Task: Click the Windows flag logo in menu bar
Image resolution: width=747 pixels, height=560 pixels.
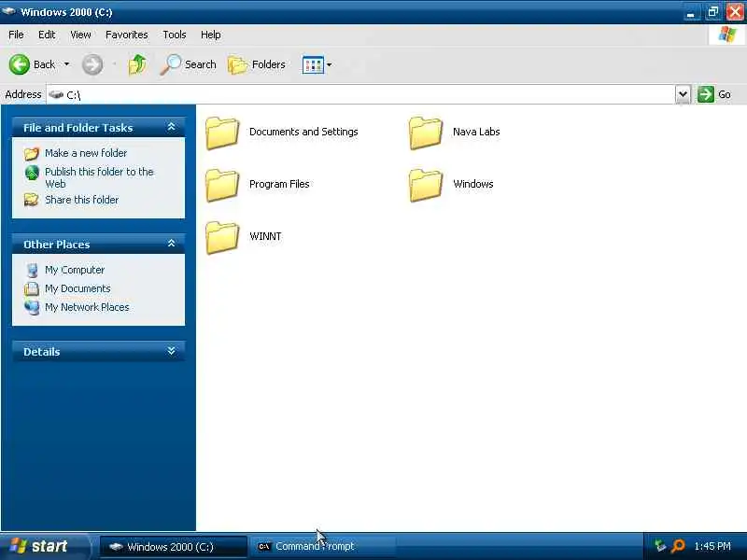Action: click(727, 35)
